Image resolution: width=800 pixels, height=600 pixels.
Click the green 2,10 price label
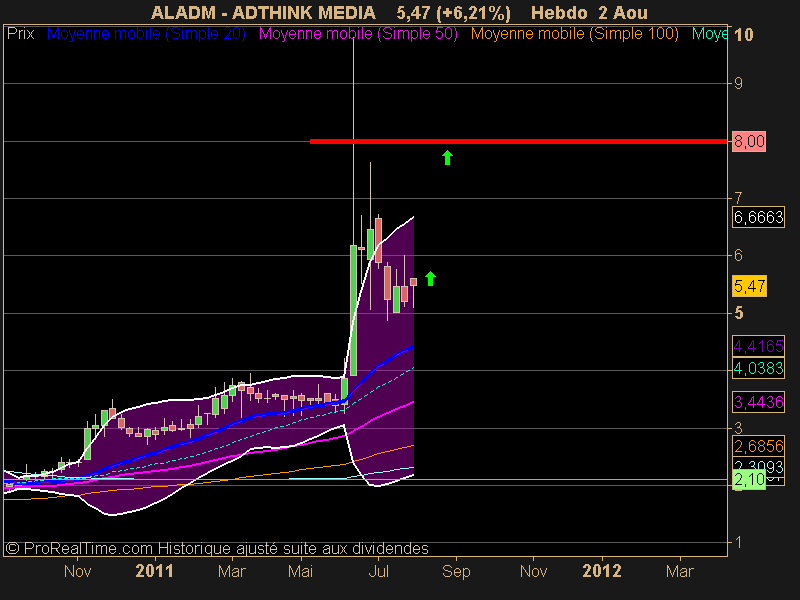749,480
